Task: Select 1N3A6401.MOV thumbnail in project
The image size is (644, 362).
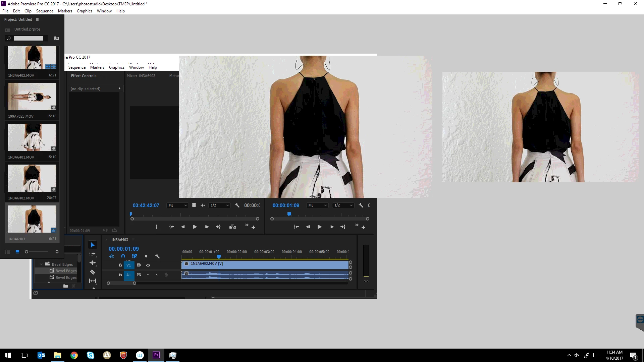Action: point(32,137)
